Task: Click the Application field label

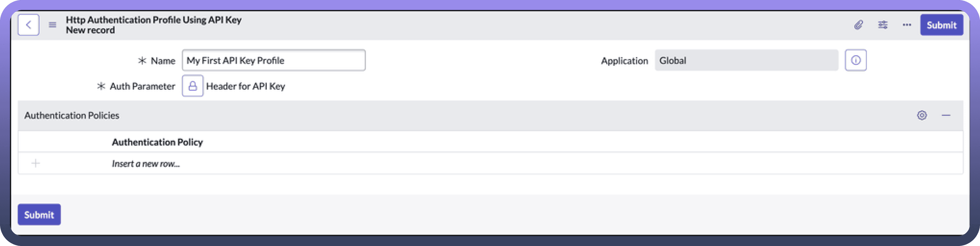Action: point(624,61)
